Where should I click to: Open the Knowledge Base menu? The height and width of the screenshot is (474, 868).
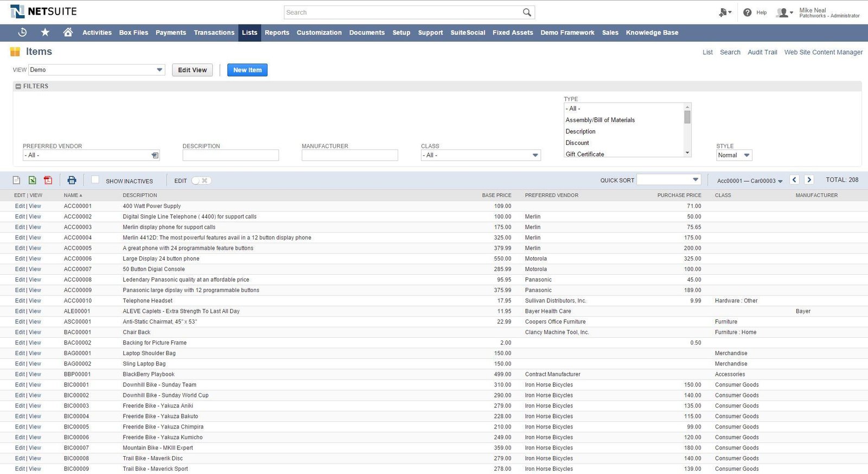pos(652,33)
